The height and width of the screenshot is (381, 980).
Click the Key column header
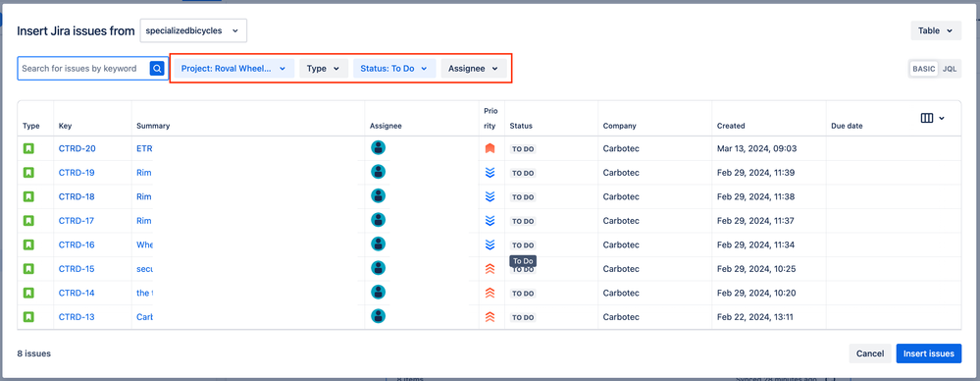65,126
